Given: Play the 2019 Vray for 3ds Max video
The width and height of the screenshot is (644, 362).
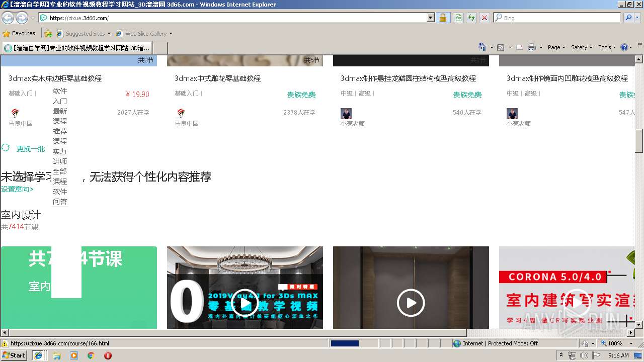Looking at the screenshot, I should [245, 303].
